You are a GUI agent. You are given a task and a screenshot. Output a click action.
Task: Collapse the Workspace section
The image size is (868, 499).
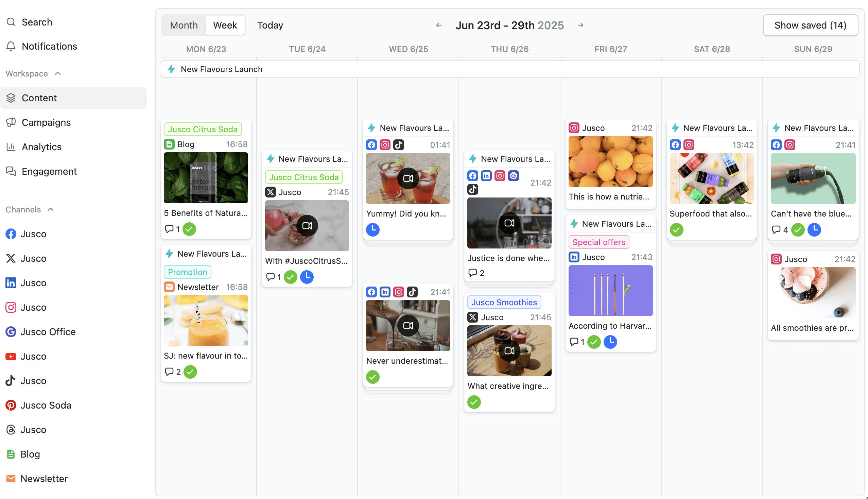point(57,73)
